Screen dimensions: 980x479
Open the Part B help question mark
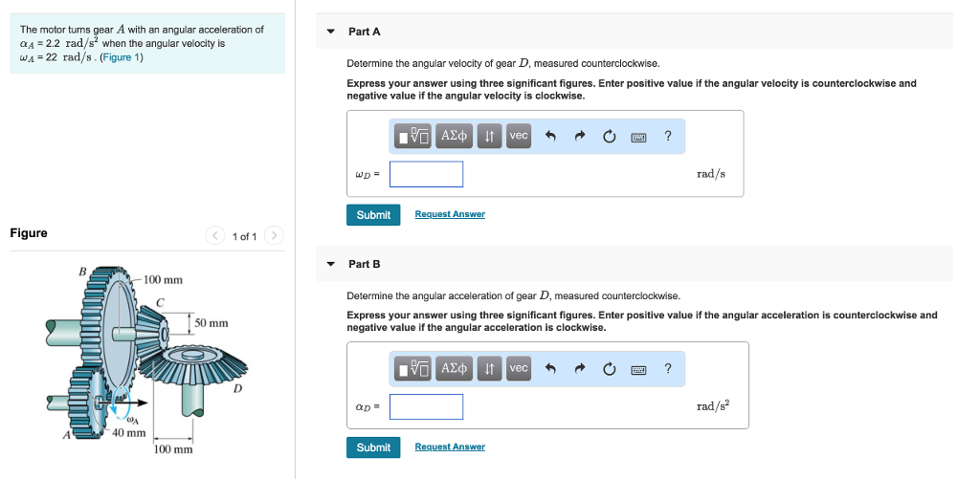pyautogui.click(x=668, y=369)
